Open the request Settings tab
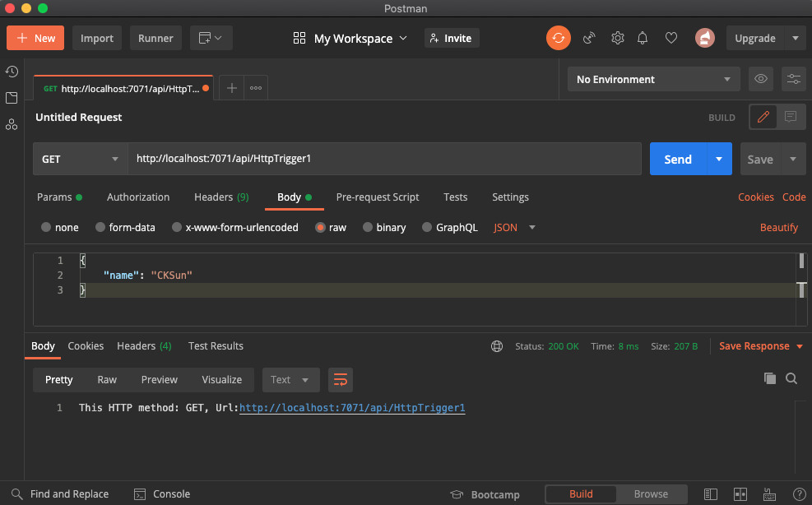 [510, 197]
